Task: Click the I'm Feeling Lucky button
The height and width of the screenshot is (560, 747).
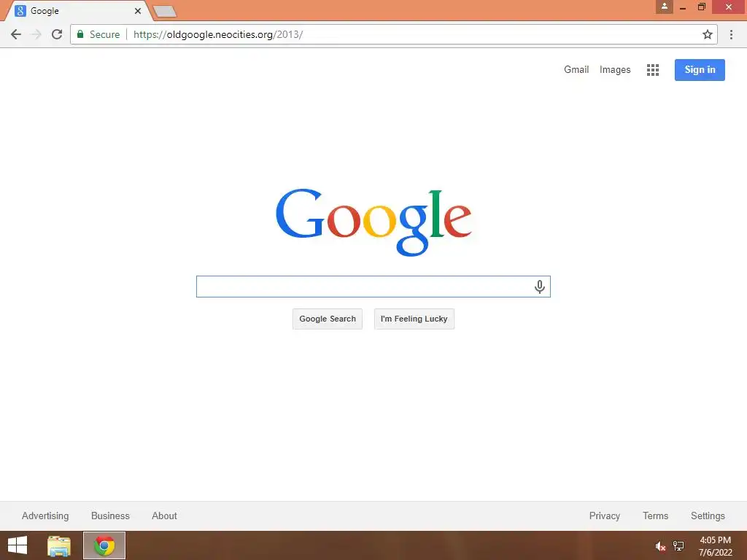Action: coord(414,319)
